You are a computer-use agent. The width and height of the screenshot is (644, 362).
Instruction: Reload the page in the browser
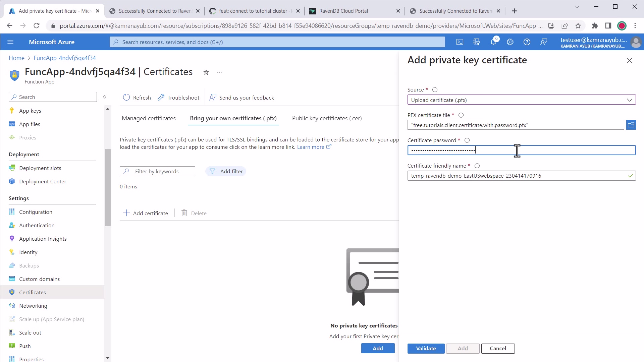tap(37, 25)
